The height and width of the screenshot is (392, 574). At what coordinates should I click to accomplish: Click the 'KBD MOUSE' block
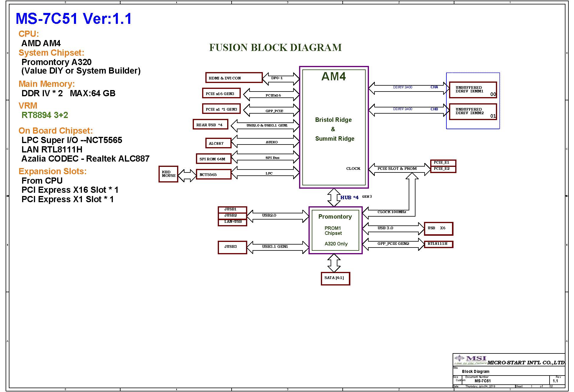tap(169, 174)
